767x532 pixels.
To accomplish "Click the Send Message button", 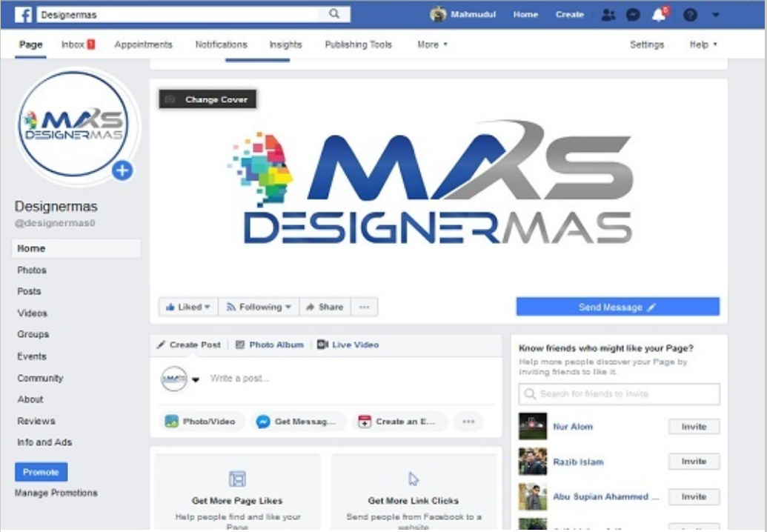I will coord(617,306).
